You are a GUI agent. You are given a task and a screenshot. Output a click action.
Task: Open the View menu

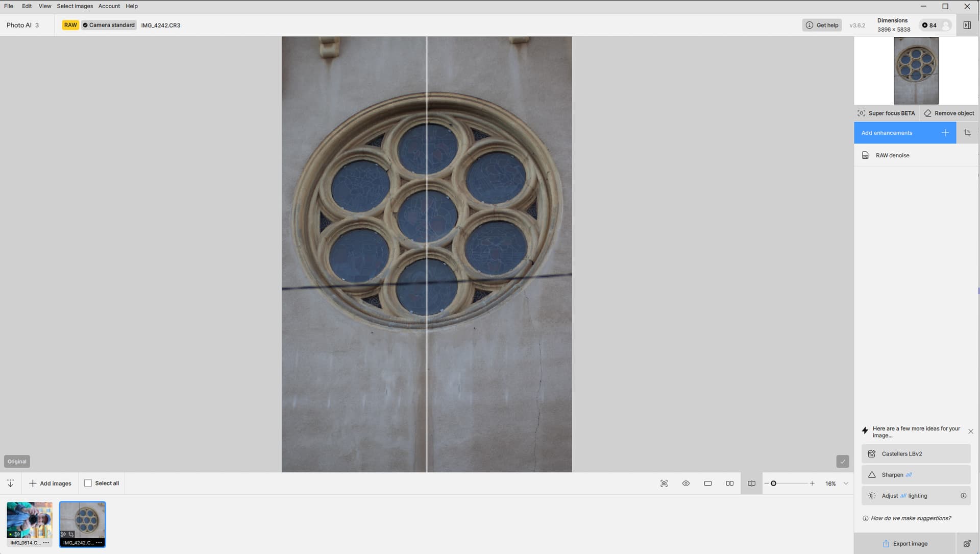pos(44,6)
